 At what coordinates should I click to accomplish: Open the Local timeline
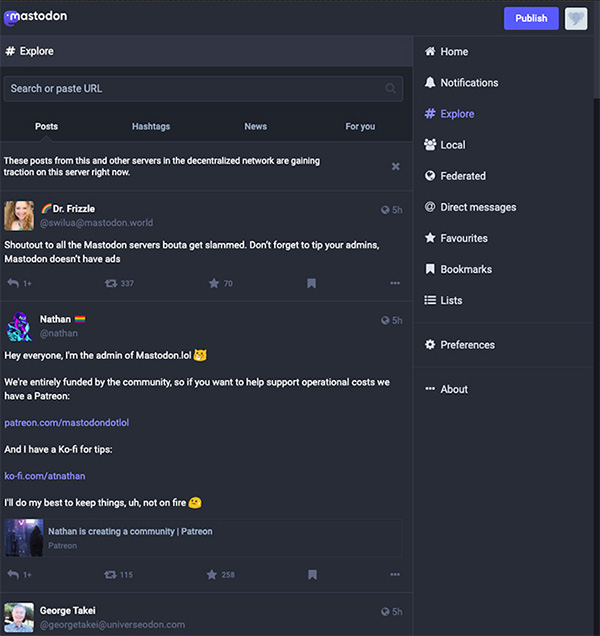[445, 145]
